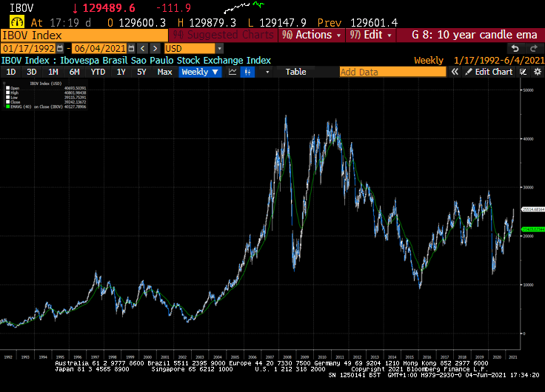Select the 3D range tab
The height and width of the screenshot is (392, 545).
point(32,72)
